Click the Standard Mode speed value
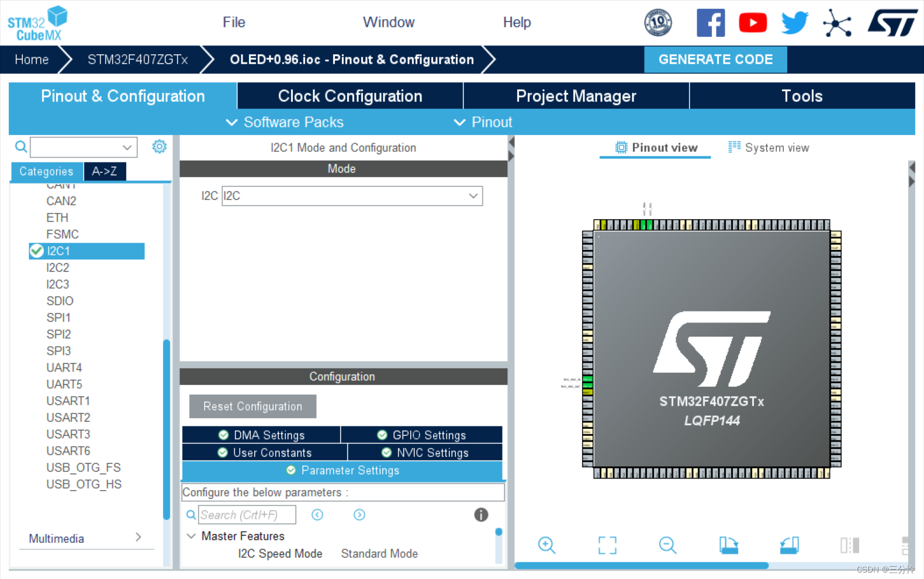Image resolution: width=924 pixels, height=579 pixels. point(379,553)
